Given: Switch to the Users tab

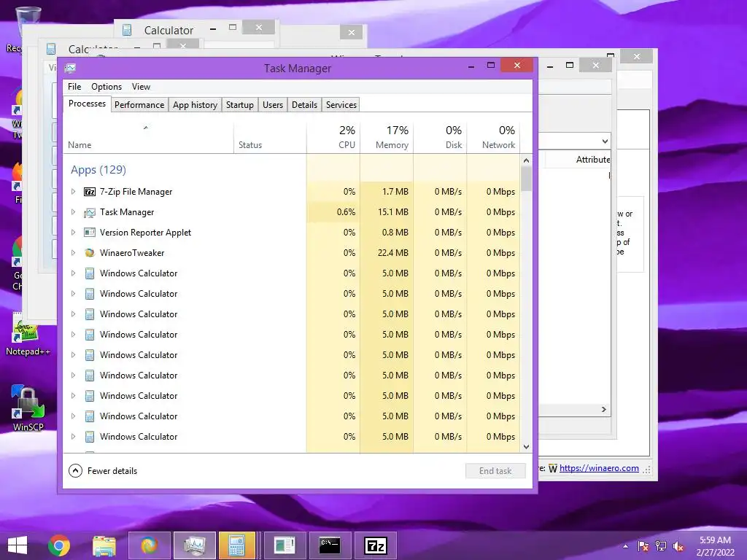Looking at the screenshot, I should tap(273, 105).
